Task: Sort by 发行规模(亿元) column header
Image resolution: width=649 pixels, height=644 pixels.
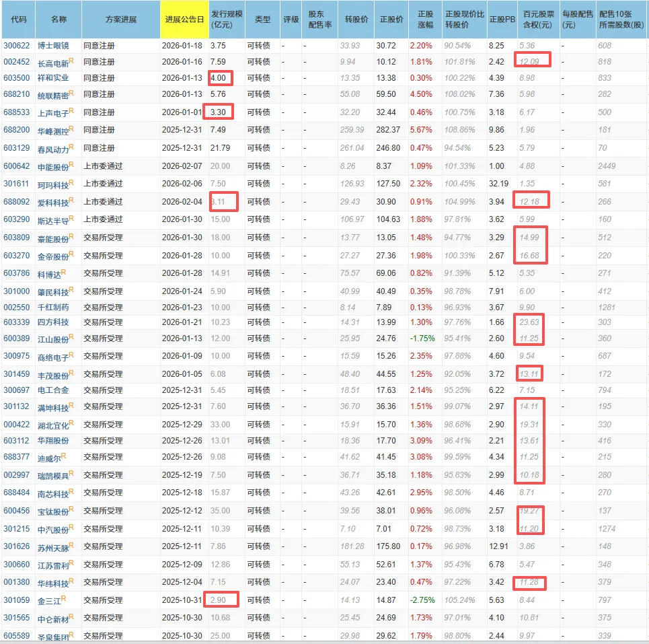Action: [x=227, y=20]
